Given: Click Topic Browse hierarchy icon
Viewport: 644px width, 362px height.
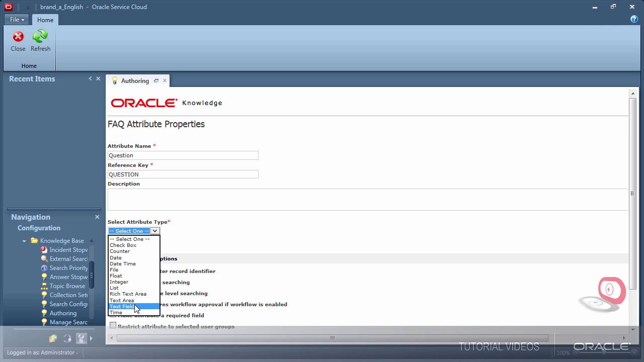Looking at the screenshot, I should point(44,286).
